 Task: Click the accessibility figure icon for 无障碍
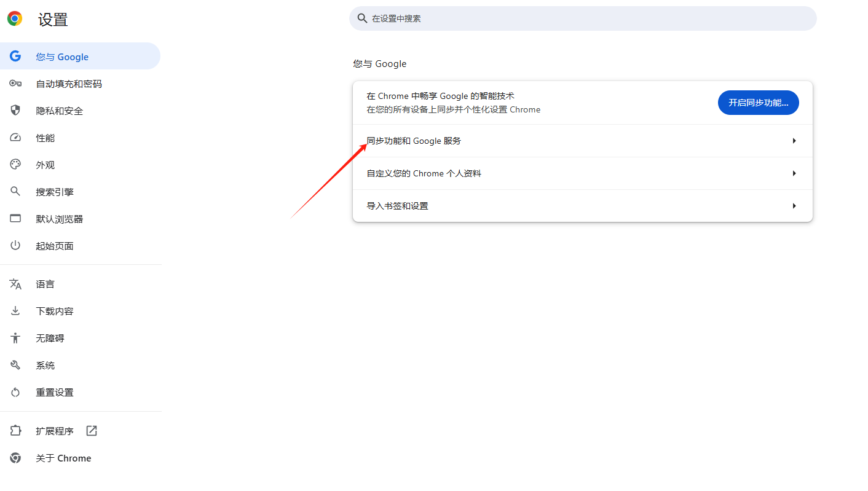(x=15, y=338)
